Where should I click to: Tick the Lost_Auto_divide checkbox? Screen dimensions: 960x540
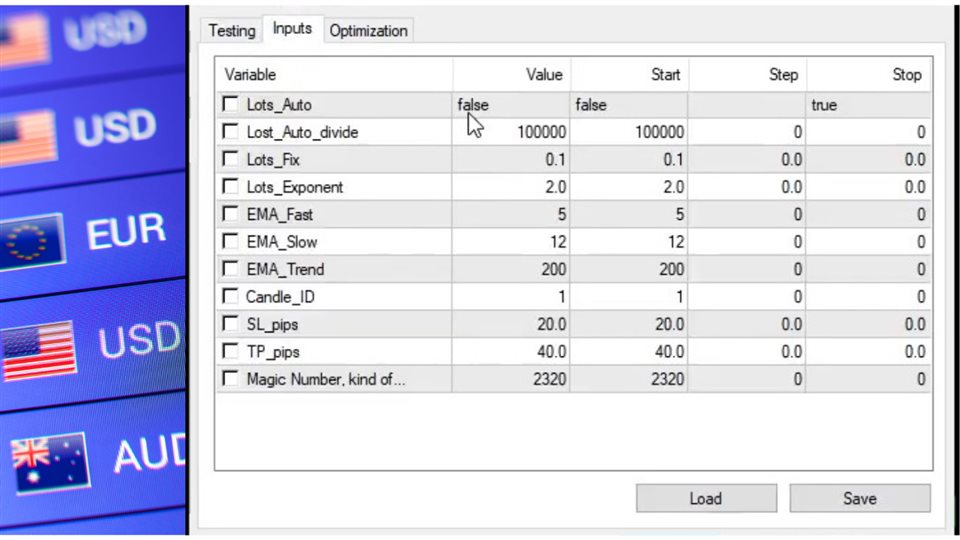click(x=231, y=132)
